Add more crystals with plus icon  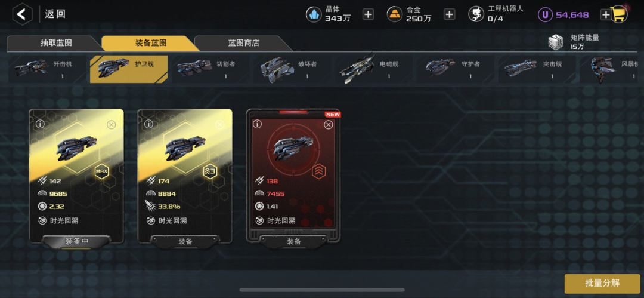pyautogui.click(x=368, y=14)
